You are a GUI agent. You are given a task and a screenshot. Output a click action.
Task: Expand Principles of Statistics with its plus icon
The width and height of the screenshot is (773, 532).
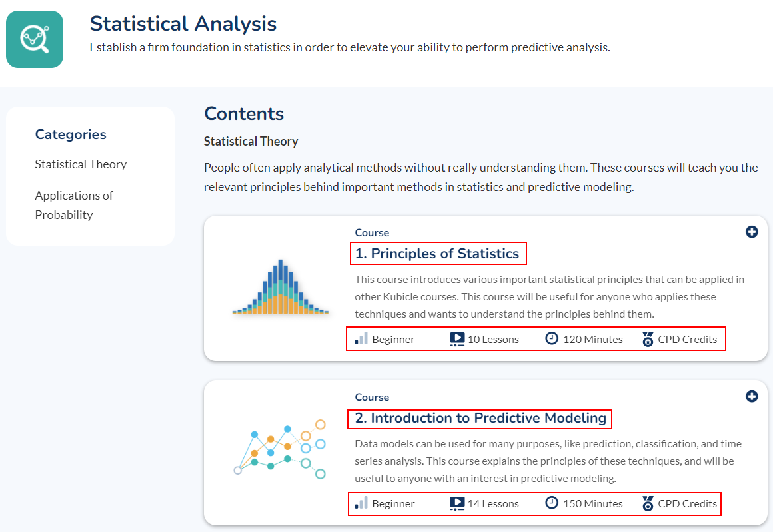click(x=752, y=232)
